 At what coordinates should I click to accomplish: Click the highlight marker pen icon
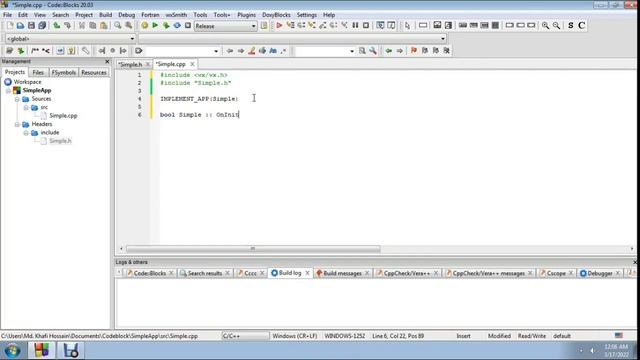point(252,51)
